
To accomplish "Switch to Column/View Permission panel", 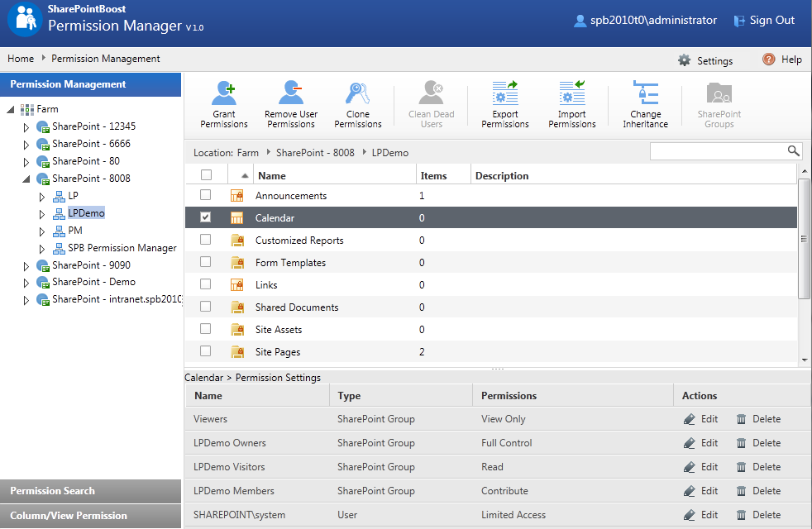I will coord(91,516).
